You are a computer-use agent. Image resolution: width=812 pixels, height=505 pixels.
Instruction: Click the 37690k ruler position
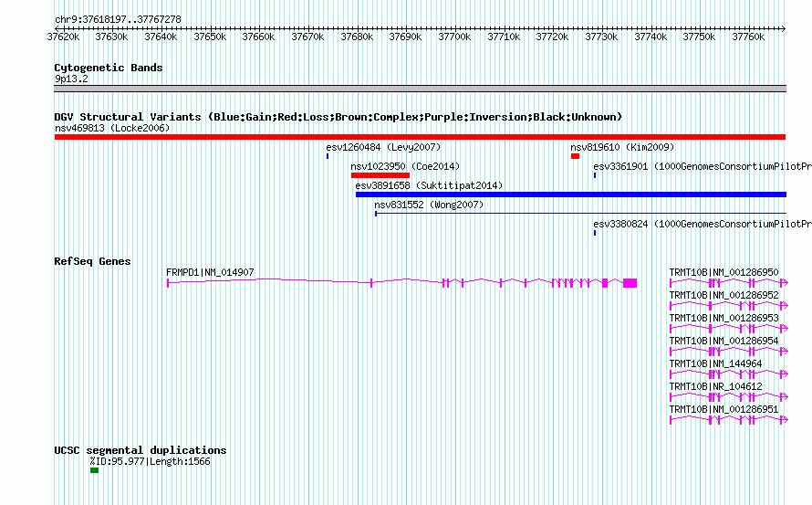coord(405,37)
